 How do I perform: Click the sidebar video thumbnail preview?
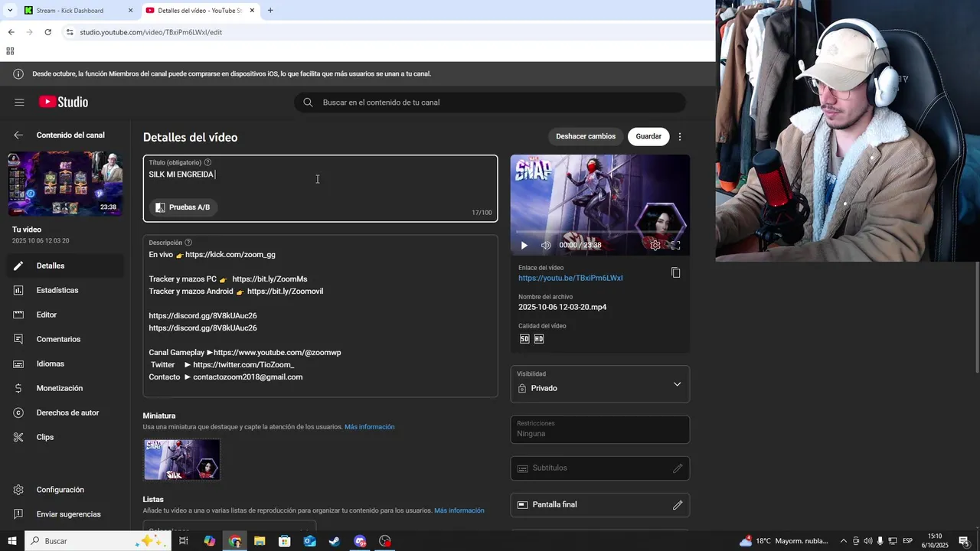[x=65, y=184]
